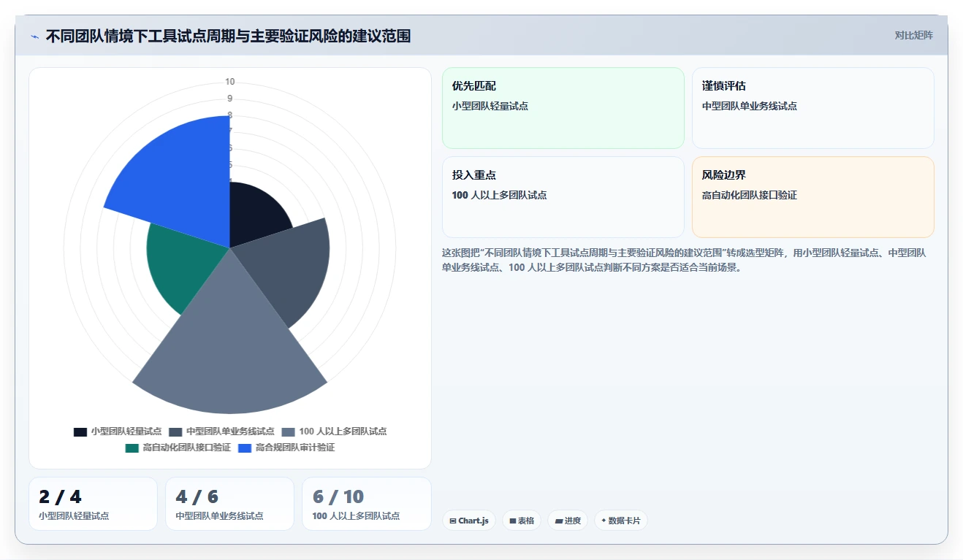Select the 数据卡片 tag chip

tap(621, 521)
